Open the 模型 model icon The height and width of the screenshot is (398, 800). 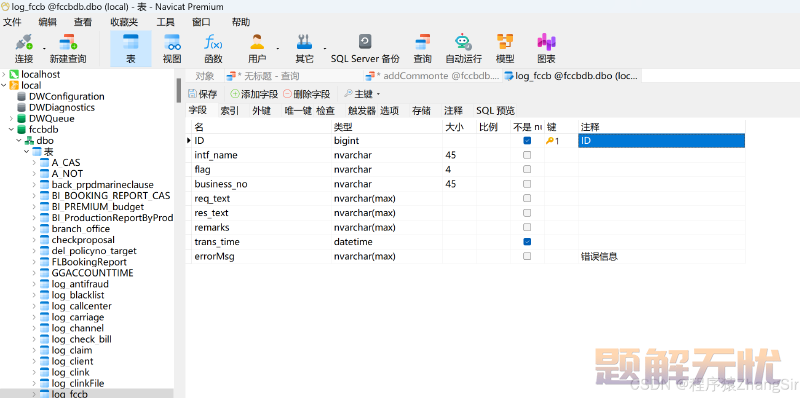pos(505,42)
